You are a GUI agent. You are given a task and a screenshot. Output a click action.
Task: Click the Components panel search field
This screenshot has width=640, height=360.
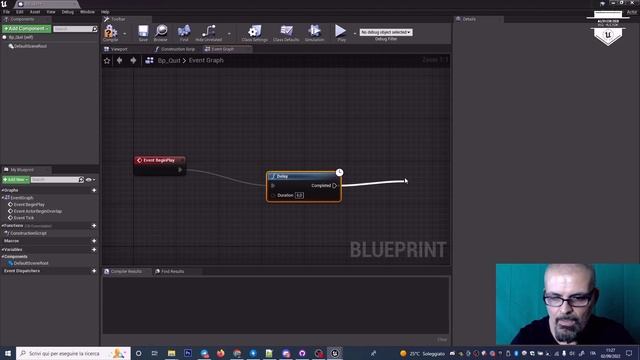pos(75,29)
